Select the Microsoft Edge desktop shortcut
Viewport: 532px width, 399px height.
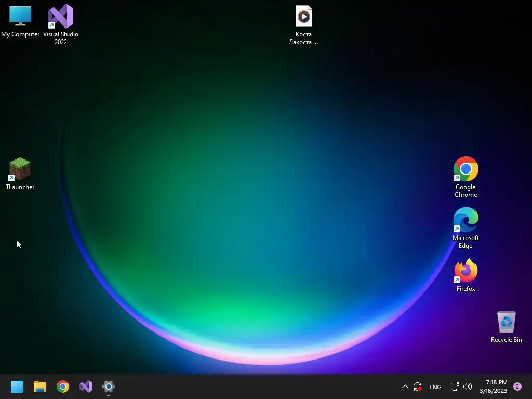point(465,228)
